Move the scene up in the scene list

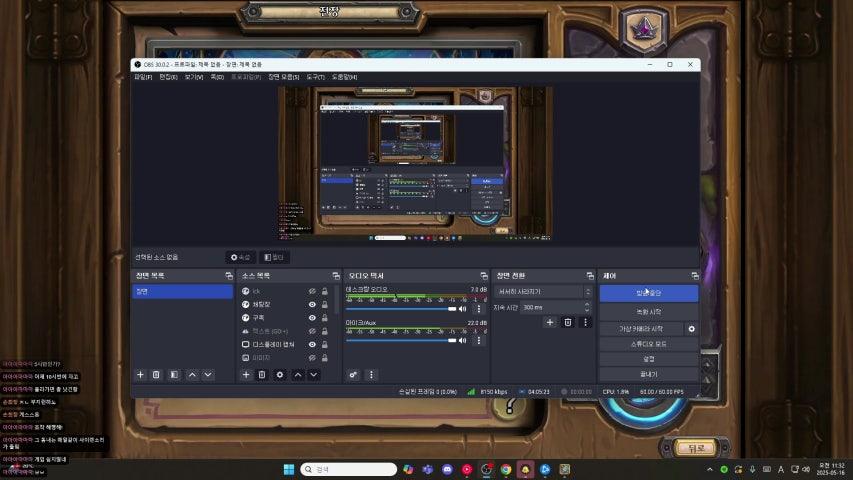pyautogui.click(x=192, y=375)
